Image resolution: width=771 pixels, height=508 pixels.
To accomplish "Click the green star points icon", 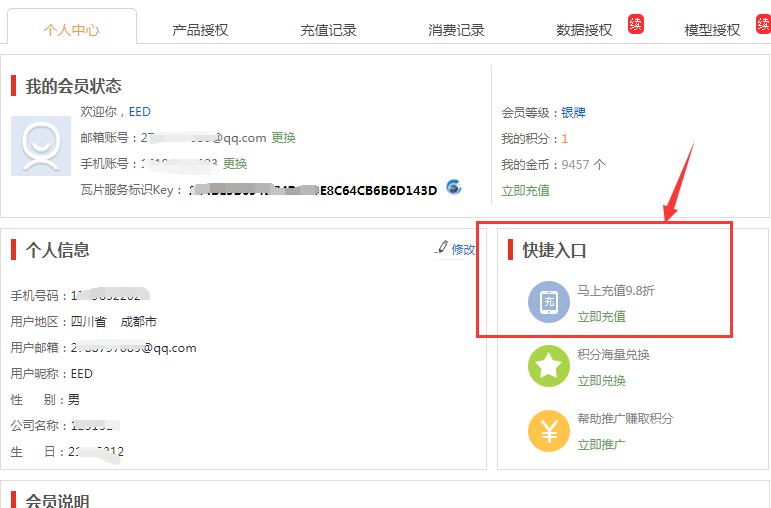I will click(549, 367).
